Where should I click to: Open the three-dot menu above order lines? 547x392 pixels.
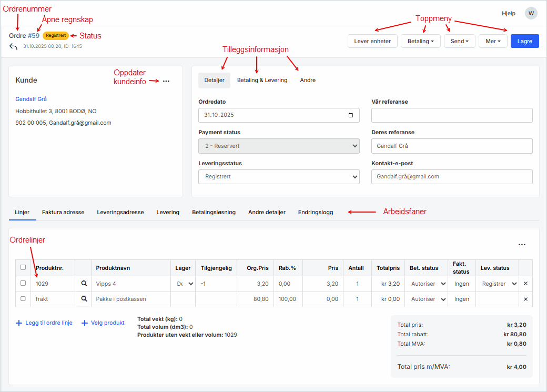(521, 245)
